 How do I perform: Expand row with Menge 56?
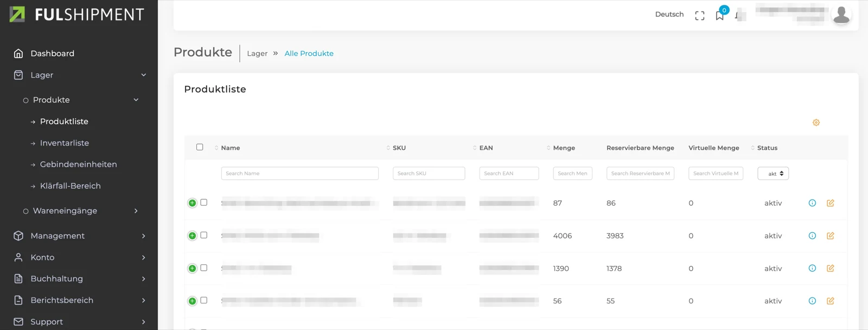[x=192, y=301]
